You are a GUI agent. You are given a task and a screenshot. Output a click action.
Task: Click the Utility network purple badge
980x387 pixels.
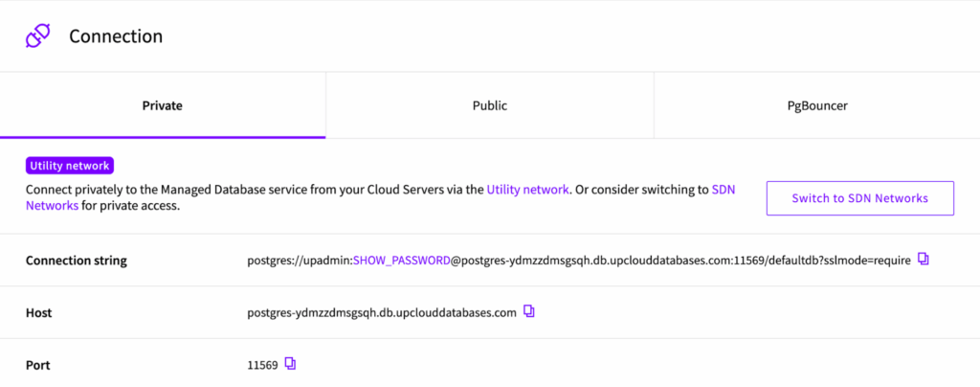pos(69,166)
